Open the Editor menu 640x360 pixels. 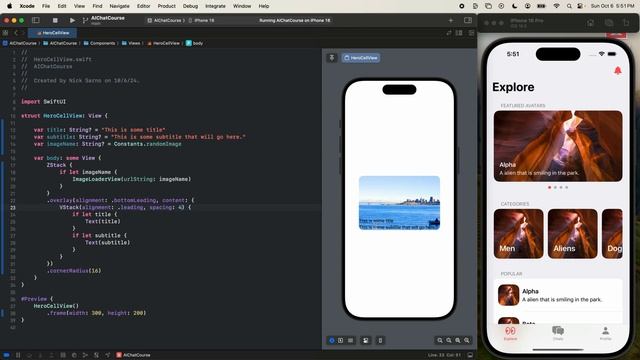tap(143, 6)
